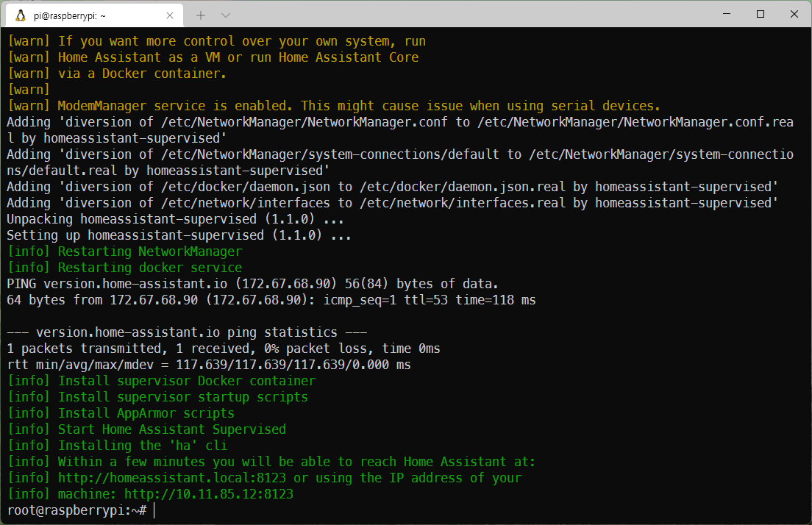Click 'Setting up homeassistant-supervised (1.1.0)' line
This screenshot has width=812, height=525.
pos(179,235)
